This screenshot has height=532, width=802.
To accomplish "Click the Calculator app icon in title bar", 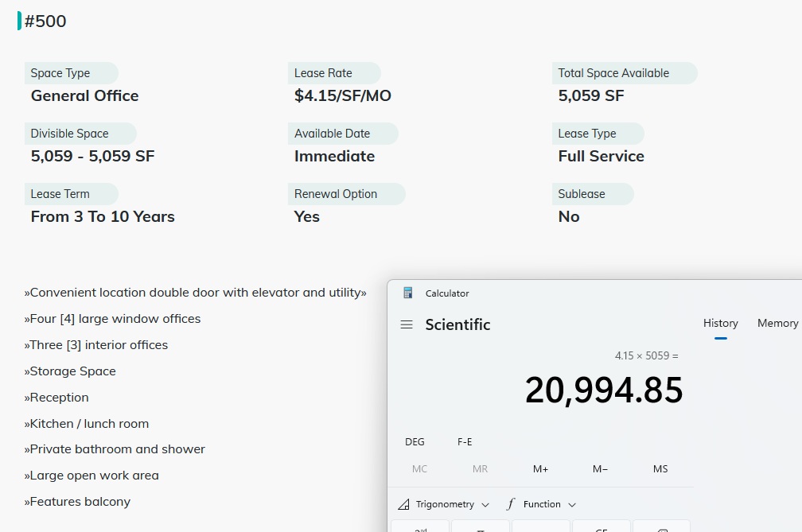I will pyautogui.click(x=407, y=293).
